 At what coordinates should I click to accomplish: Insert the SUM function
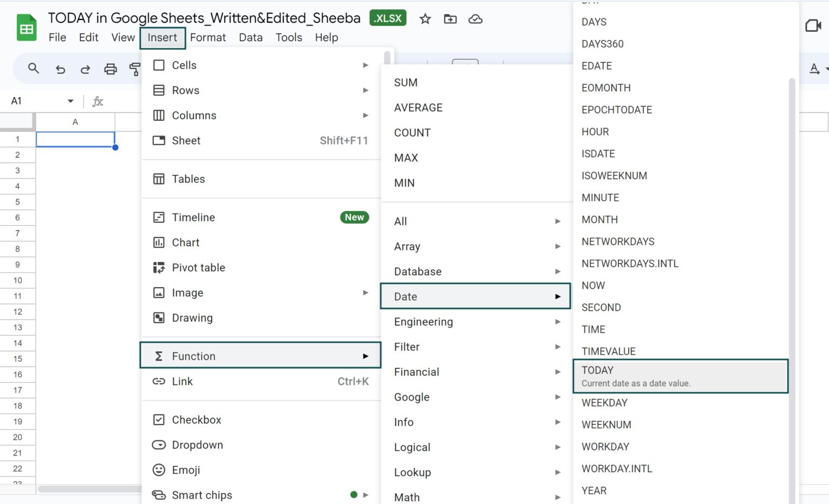click(x=477, y=83)
